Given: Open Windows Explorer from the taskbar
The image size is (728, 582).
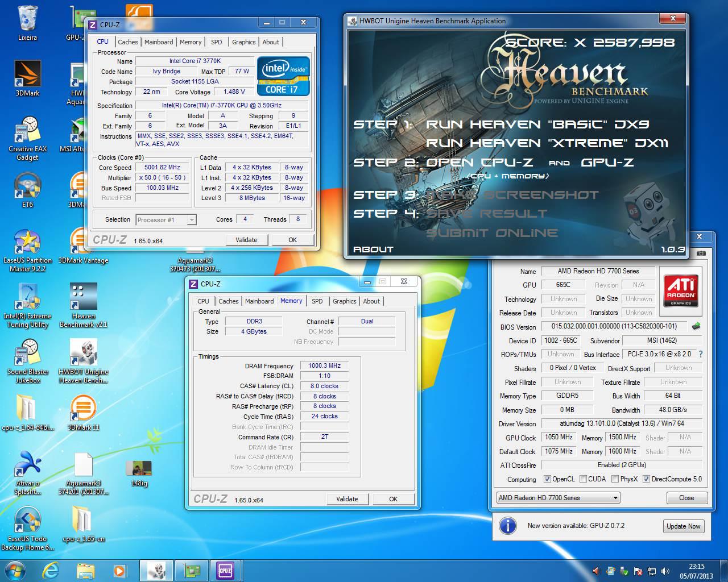Looking at the screenshot, I should tap(85, 570).
